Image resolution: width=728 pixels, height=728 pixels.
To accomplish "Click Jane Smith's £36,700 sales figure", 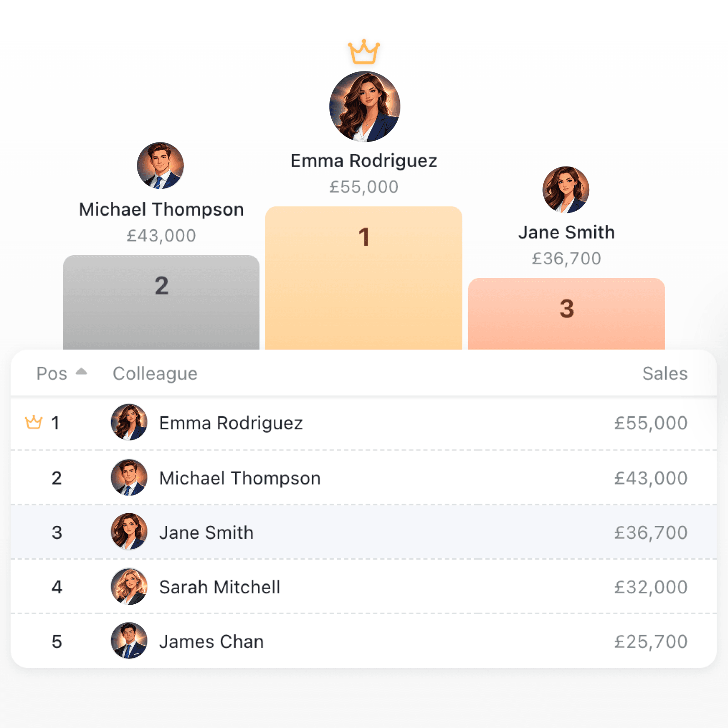I will pos(652,532).
